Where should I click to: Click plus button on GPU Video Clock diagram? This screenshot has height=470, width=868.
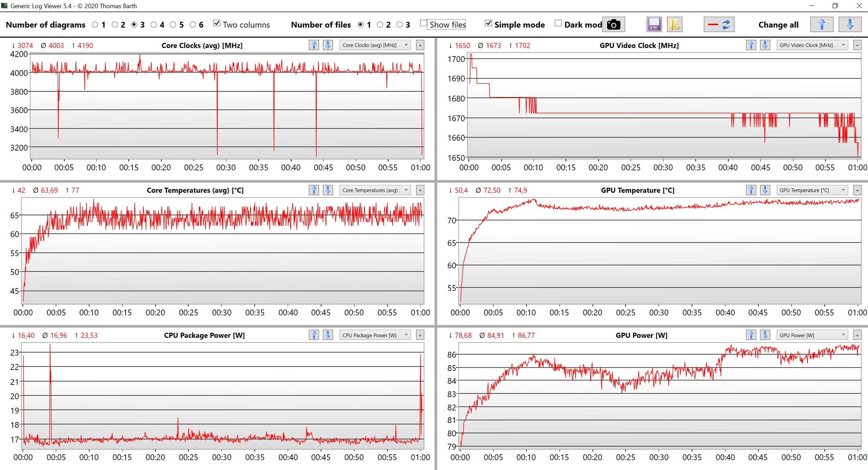point(857,45)
